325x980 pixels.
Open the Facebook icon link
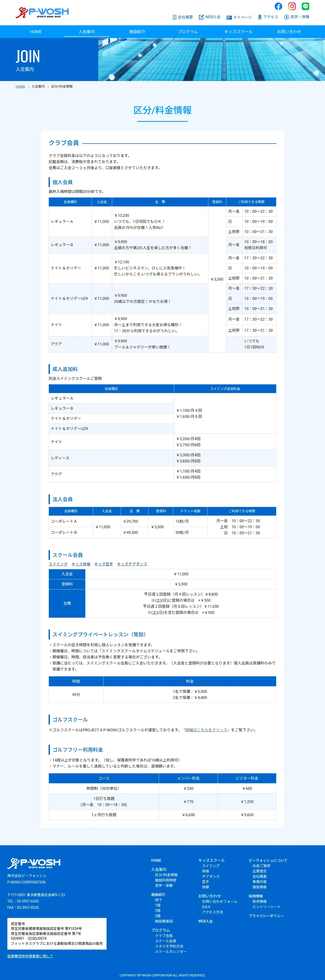tap(278, 7)
